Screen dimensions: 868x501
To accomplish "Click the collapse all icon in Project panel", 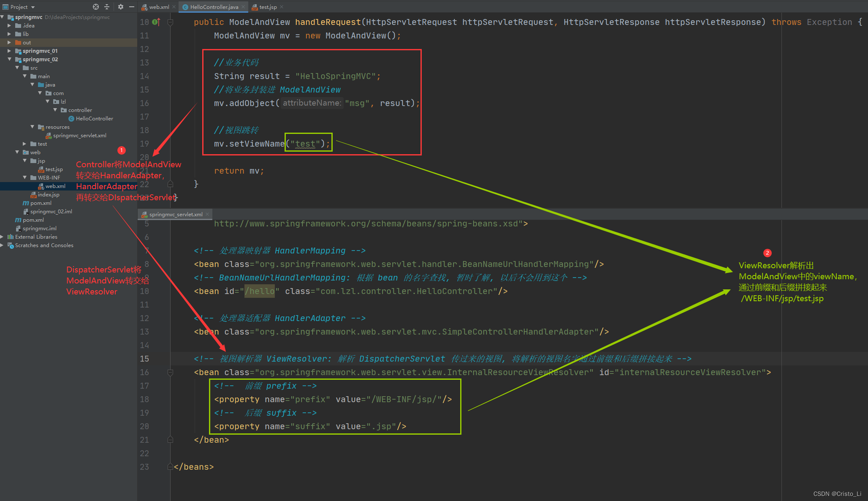I will (107, 7).
